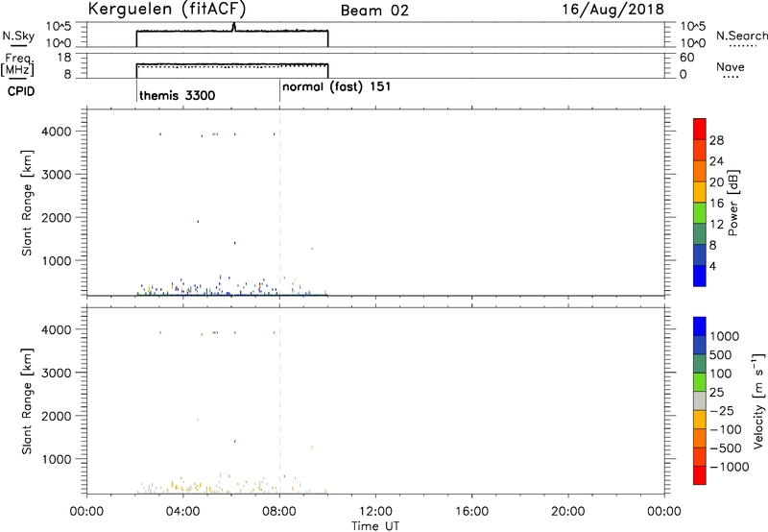Click the '04:00' time axis tick label

[x=183, y=512]
